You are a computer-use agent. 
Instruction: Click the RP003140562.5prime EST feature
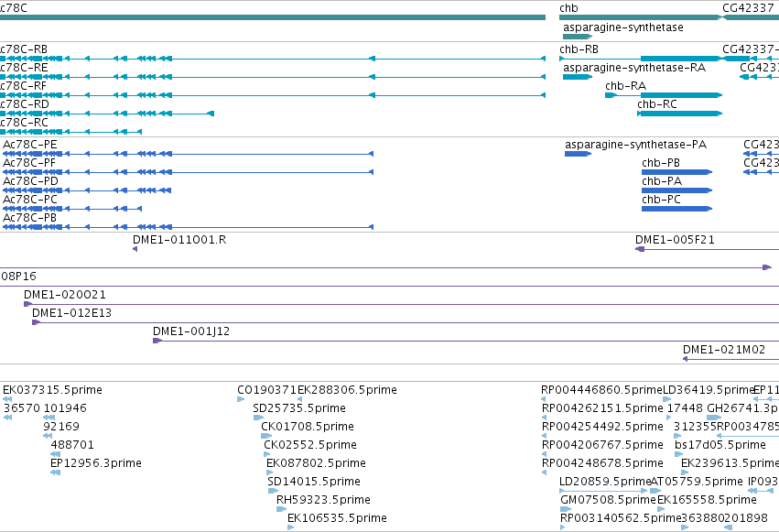point(562,527)
